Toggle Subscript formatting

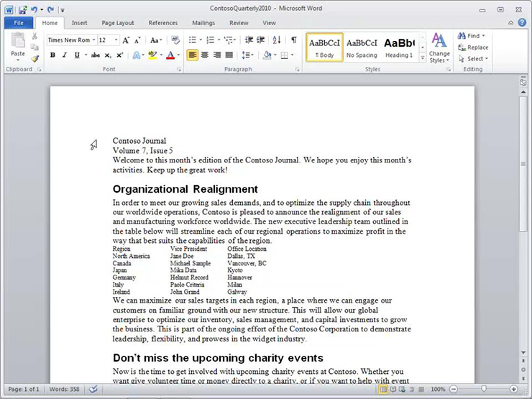coord(108,55)
